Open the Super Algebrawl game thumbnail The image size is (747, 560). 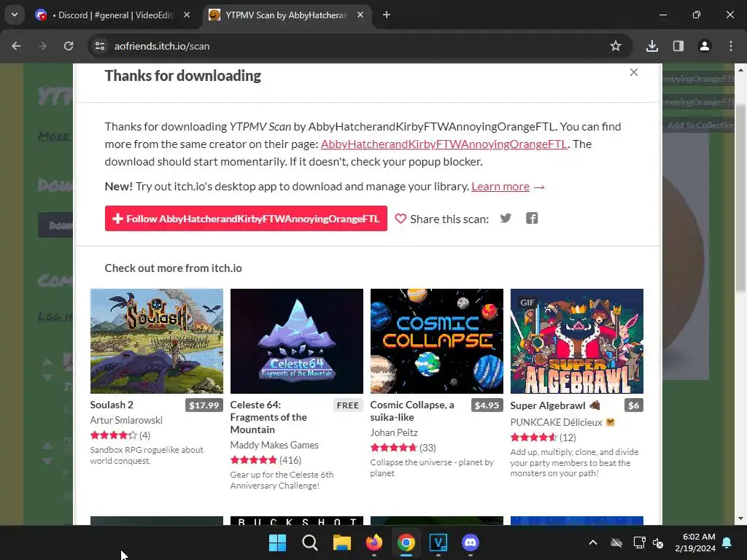coord(576,341)
